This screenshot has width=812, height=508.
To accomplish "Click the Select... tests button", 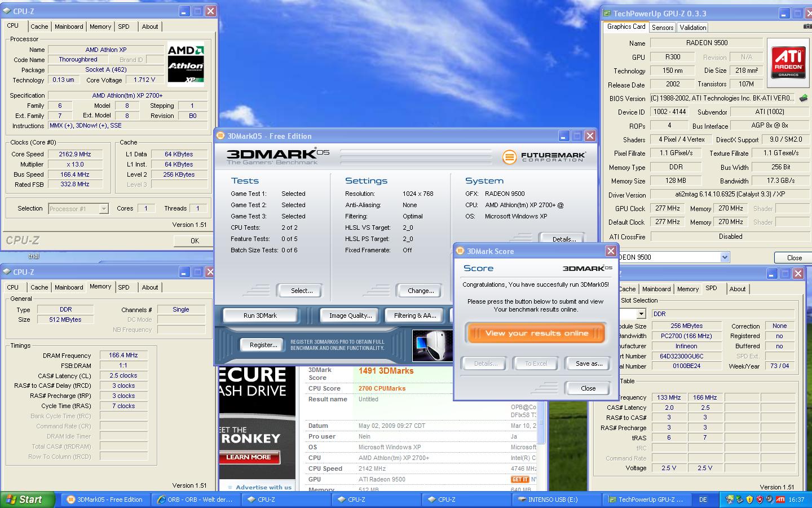I will click(x=302, y=291).
